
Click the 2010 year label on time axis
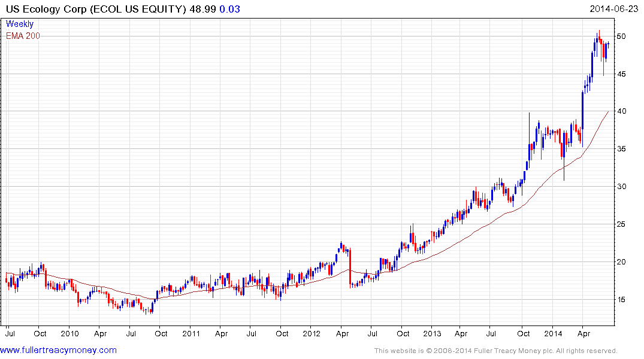pos(69,333)
